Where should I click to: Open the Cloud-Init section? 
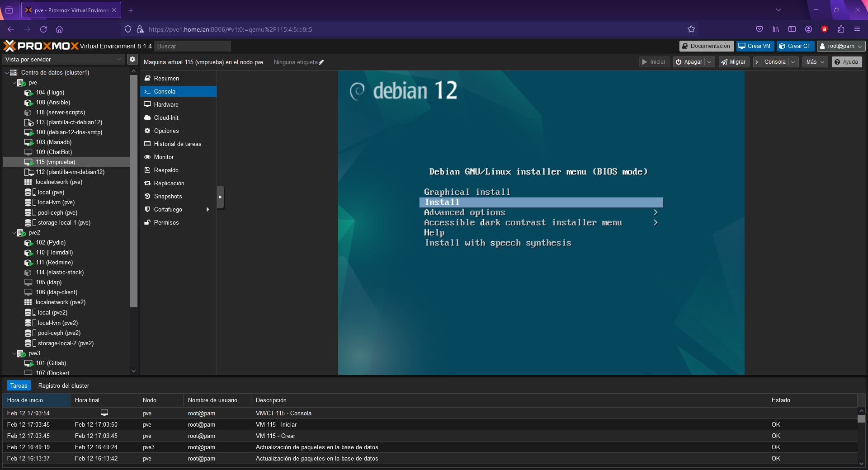click(x=179, y=117)
